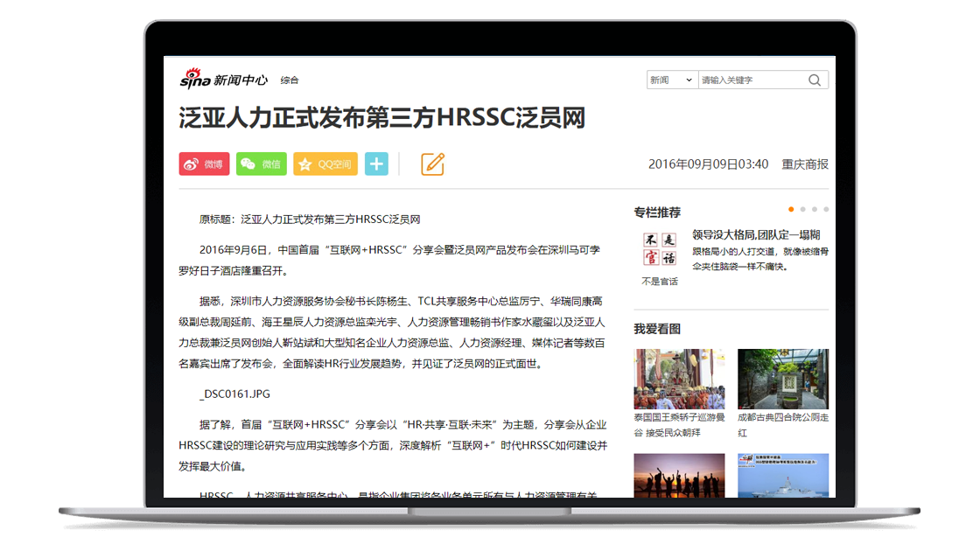980x551 pixels.
Task: Open the Thai king parade photo
Action: [x=679, y=380]
